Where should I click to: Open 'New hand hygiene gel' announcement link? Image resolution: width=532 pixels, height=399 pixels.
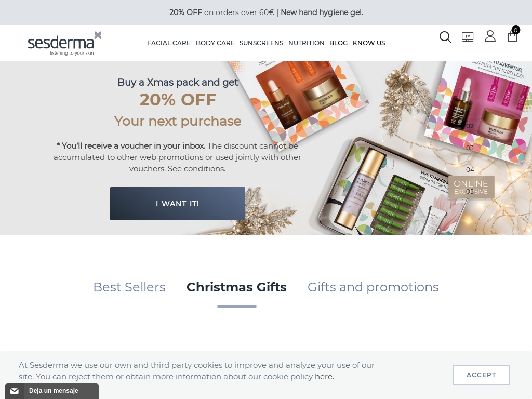(x=322, y=12)
